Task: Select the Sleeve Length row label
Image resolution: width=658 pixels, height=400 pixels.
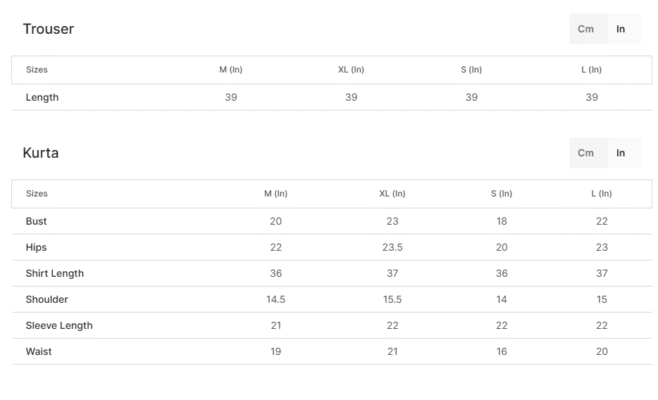Action: 59,325
